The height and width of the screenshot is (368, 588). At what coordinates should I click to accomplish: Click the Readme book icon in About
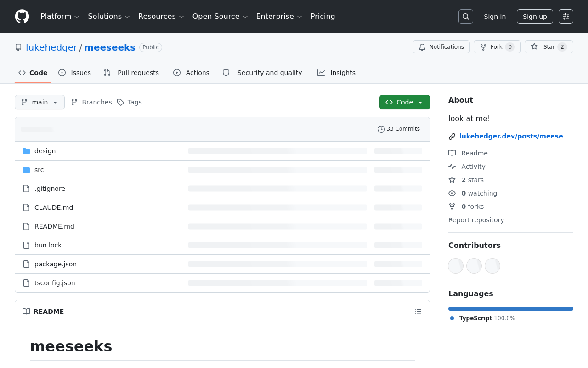[x=452, y=153]
